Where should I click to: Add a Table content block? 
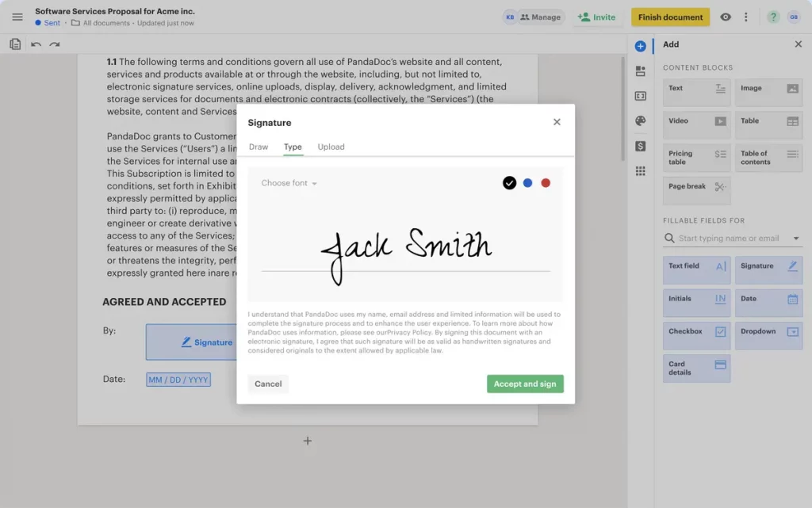point(768,124)
